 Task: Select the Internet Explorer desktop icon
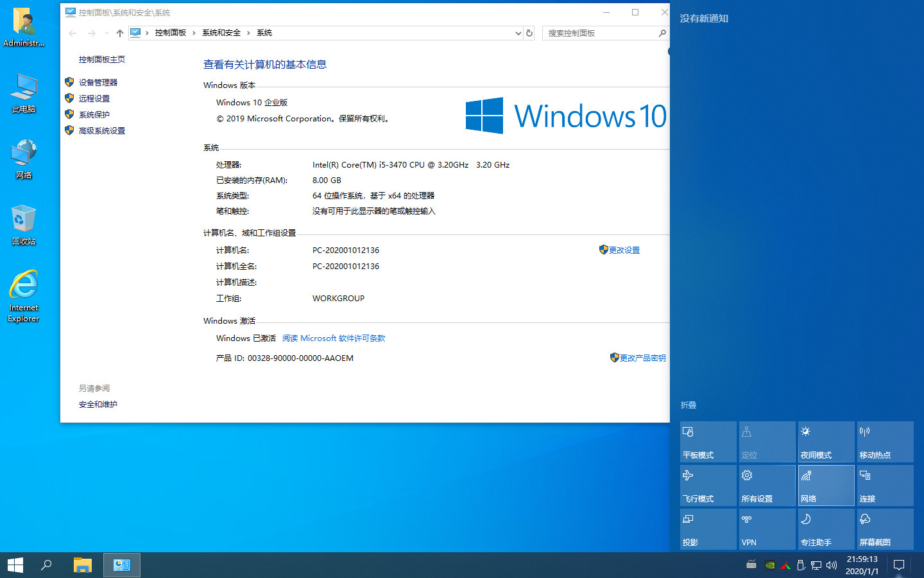pos(24,297)
